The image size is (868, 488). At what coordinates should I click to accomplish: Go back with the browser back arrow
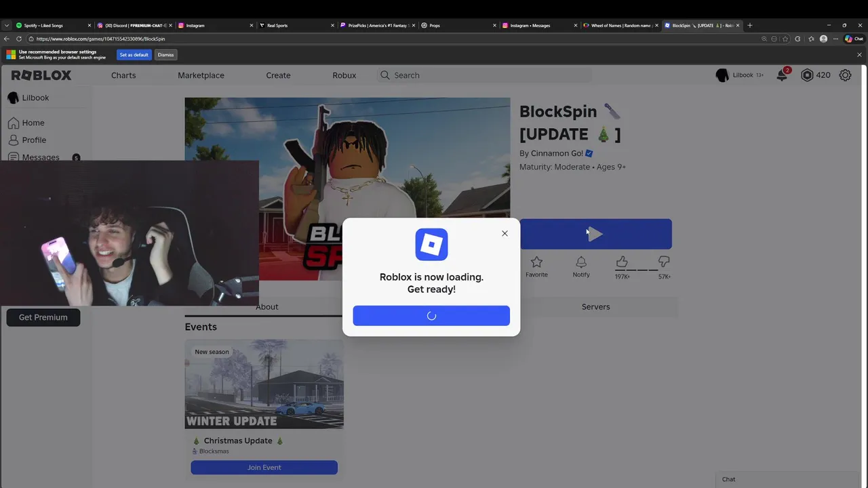[x=7, y=39]
